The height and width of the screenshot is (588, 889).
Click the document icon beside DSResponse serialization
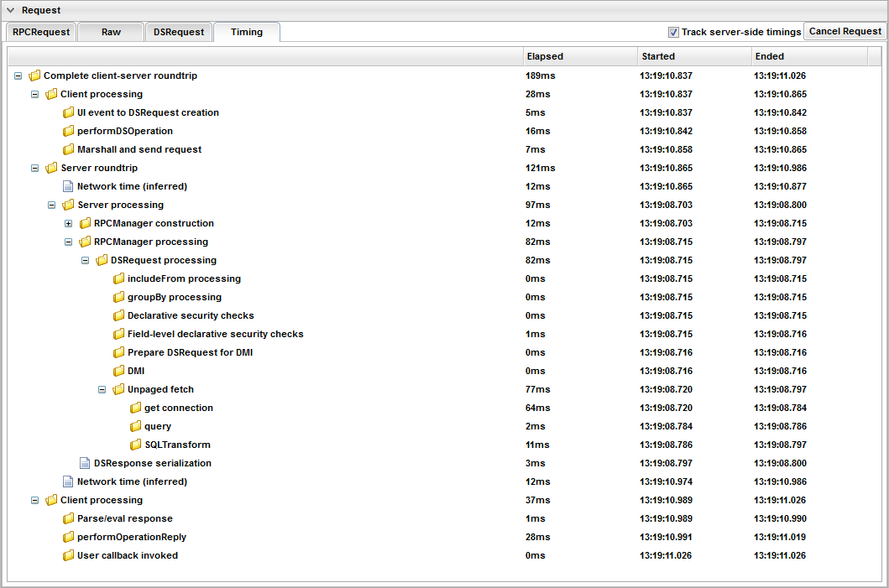[85, 464]
